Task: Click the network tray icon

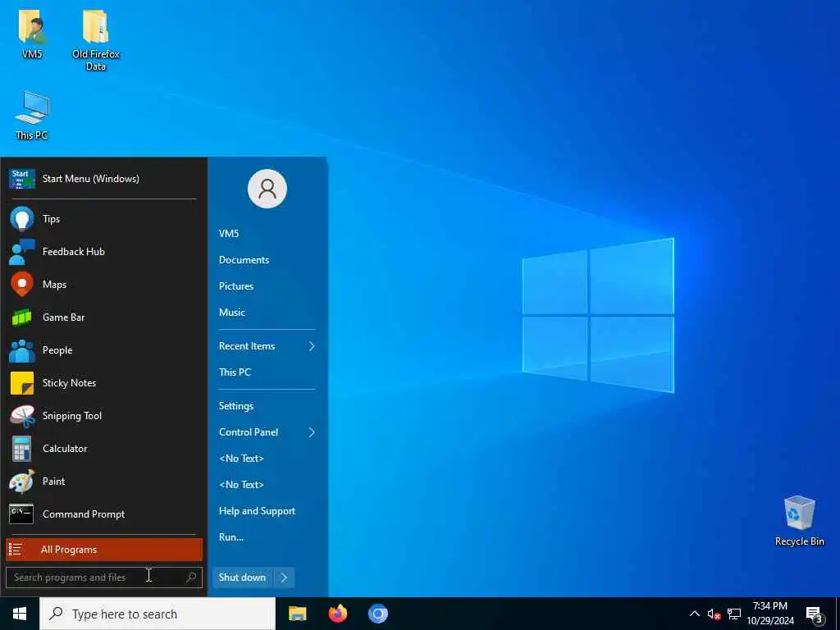Action: click(734, 614)
